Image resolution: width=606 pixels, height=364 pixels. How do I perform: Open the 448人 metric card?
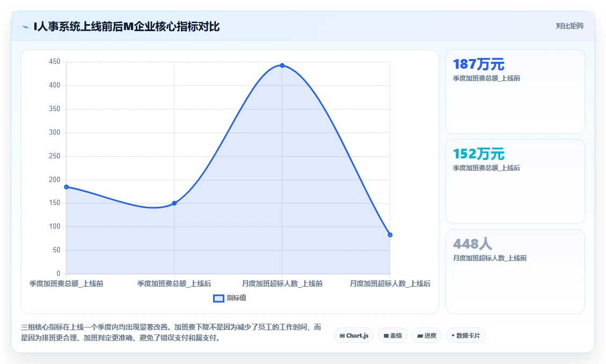pyautogui.click(x=515, y=272)
